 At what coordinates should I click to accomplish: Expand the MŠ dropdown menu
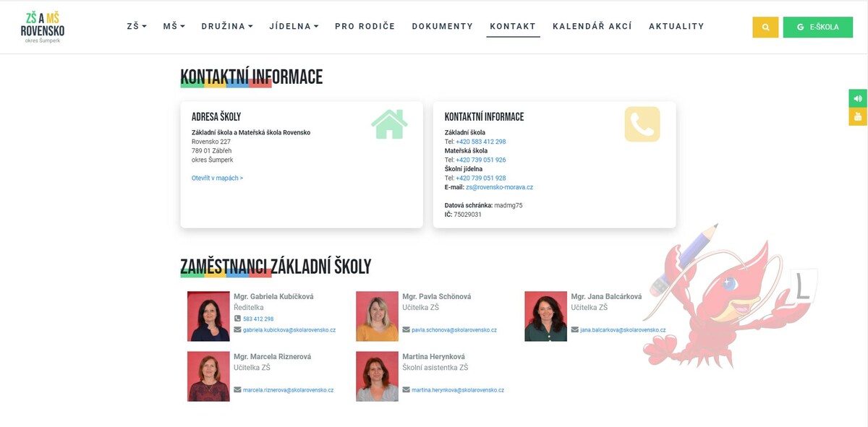174,27
